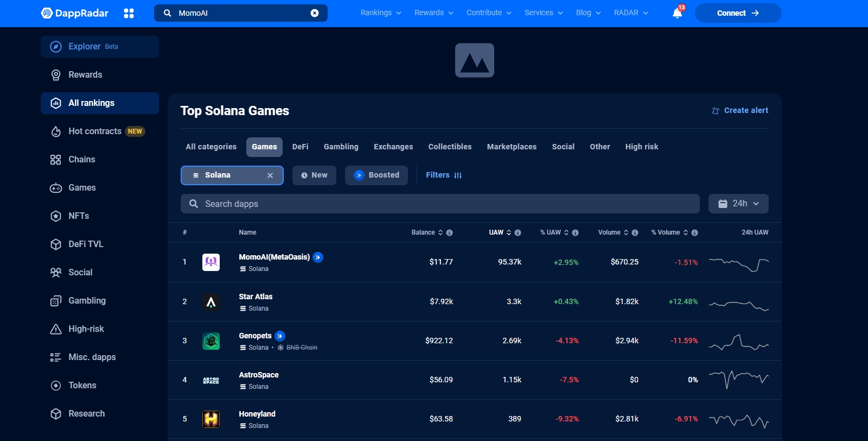Click the Create alert link
868x441 pixels.
pos(740,111)
